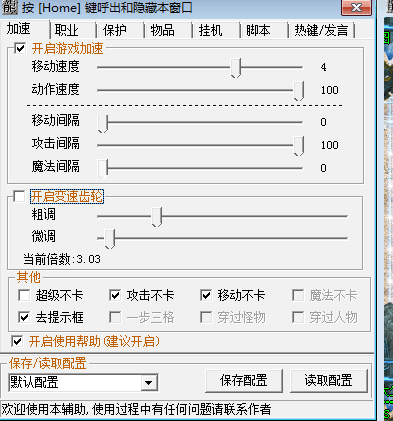Click the 读取配置 button
The width and height of the screenshot is (393, 421).
(x=329, y=380)
